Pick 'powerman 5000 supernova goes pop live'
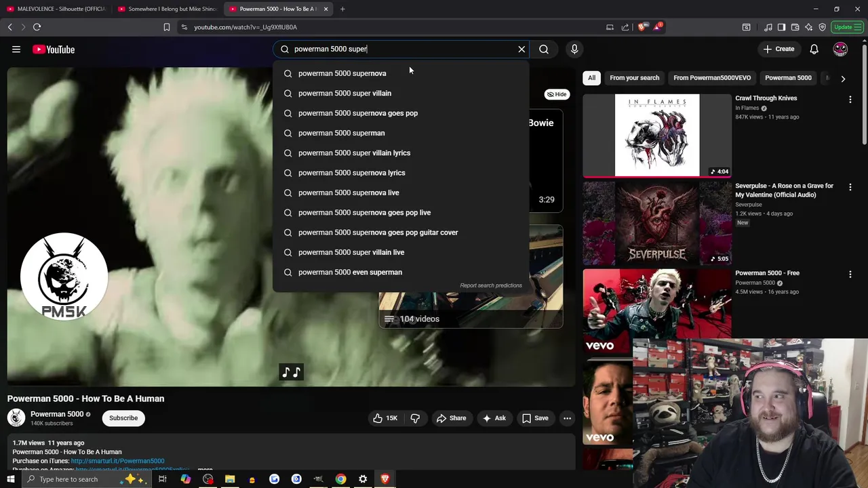Image resolution: width=868 pixels, height=488 pixels. 400,212
